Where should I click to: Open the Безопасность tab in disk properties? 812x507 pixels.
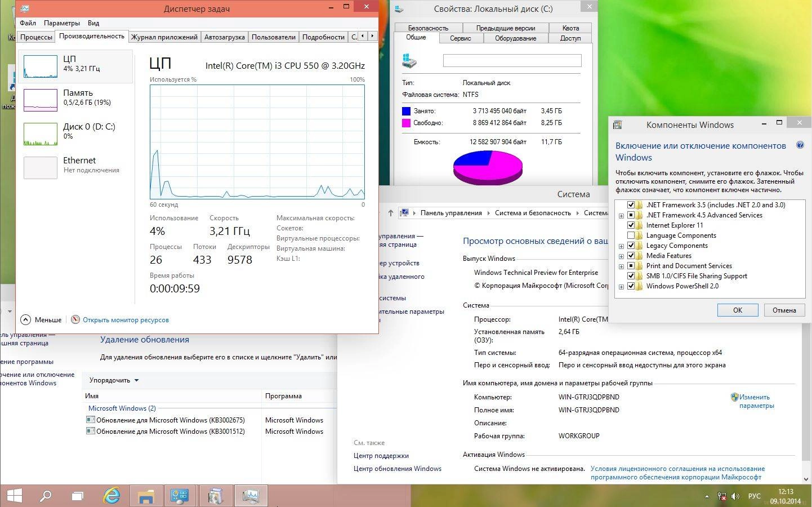pyautogui.click(x=428, y=28)
